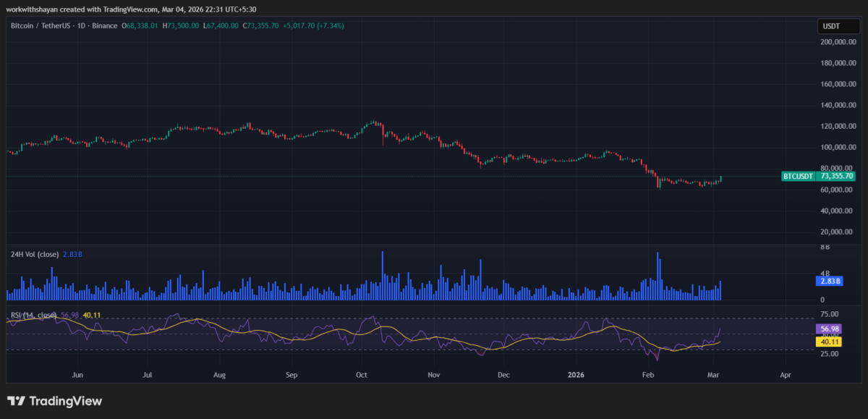Select the purple 56.98 RSI value tag
Viewport: 868px width, 419px height.
click(x=827, y=329)
